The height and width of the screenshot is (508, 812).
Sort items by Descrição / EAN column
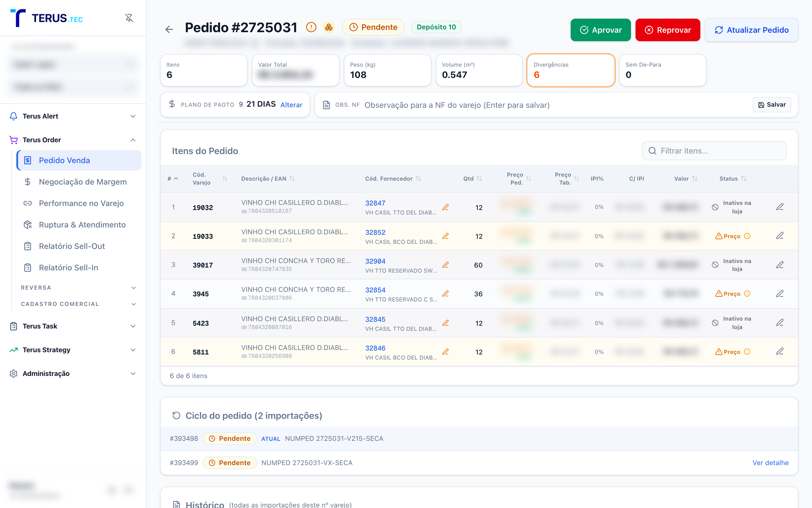click(x=292, y=179)
